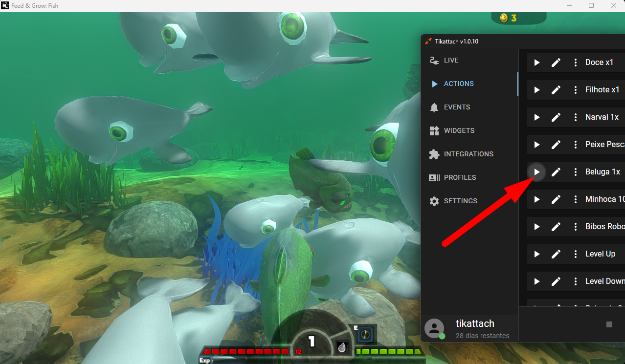625x364 pixels.
Task: Click the Doce x1 action name
Action: [599, 63]
